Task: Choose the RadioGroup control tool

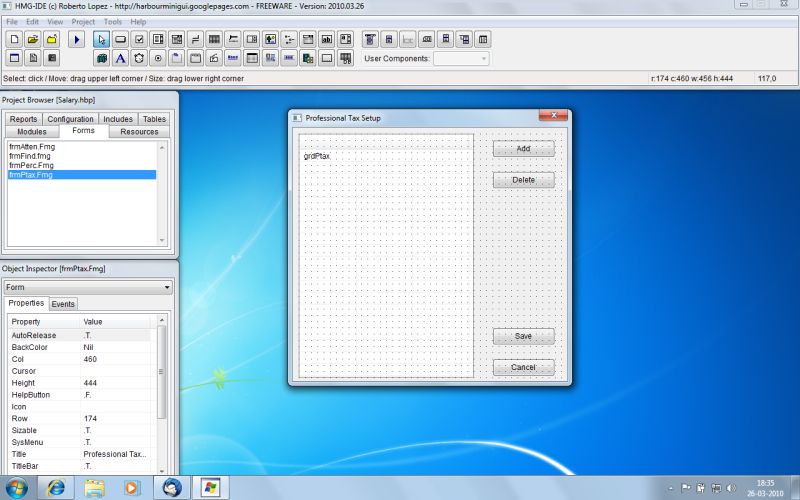Action: (158, 58)
